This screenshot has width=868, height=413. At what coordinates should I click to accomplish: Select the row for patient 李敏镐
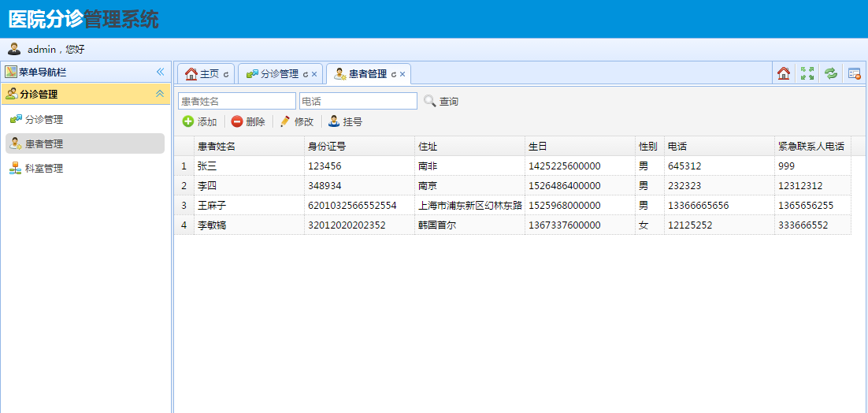pyautogui.click(x=513, y=225)
